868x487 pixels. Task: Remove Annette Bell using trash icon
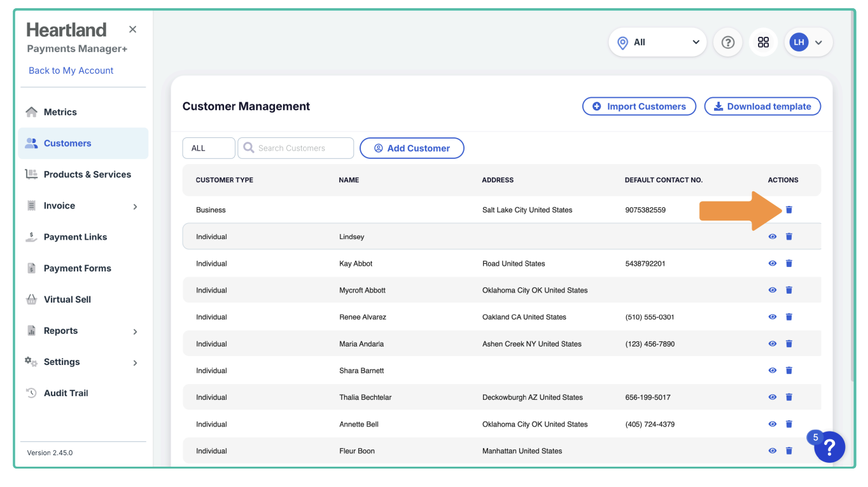788,424
